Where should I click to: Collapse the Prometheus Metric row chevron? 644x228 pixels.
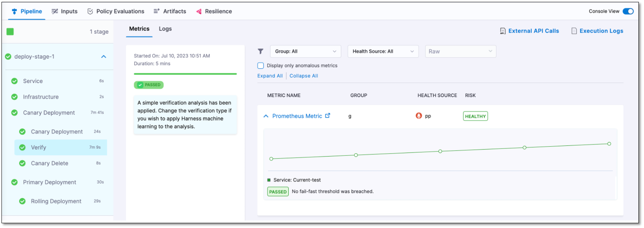coord(266,116)
